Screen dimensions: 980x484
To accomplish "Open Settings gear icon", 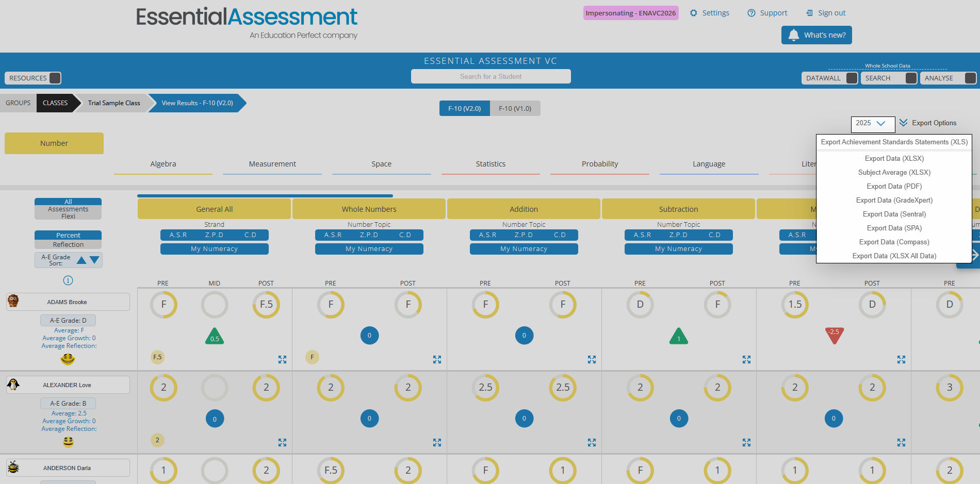I will click(694, 13).
